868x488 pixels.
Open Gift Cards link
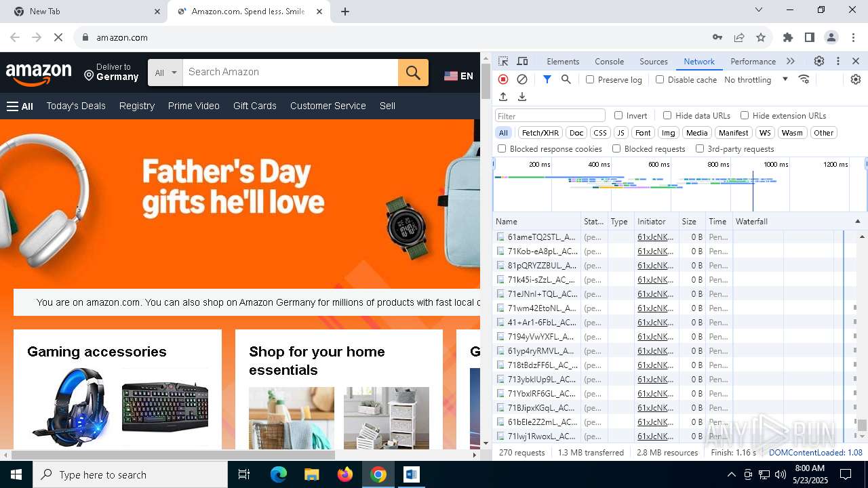(255, 106)
